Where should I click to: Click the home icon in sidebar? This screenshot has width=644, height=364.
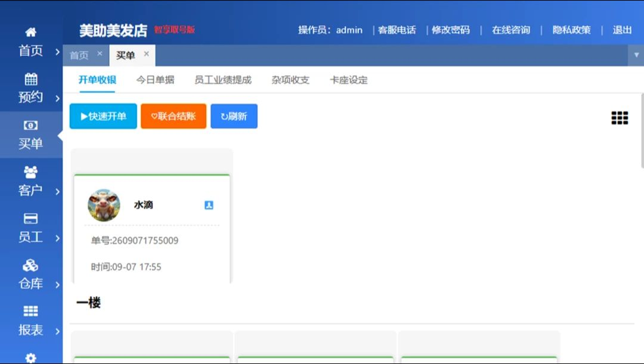(31, 32)
